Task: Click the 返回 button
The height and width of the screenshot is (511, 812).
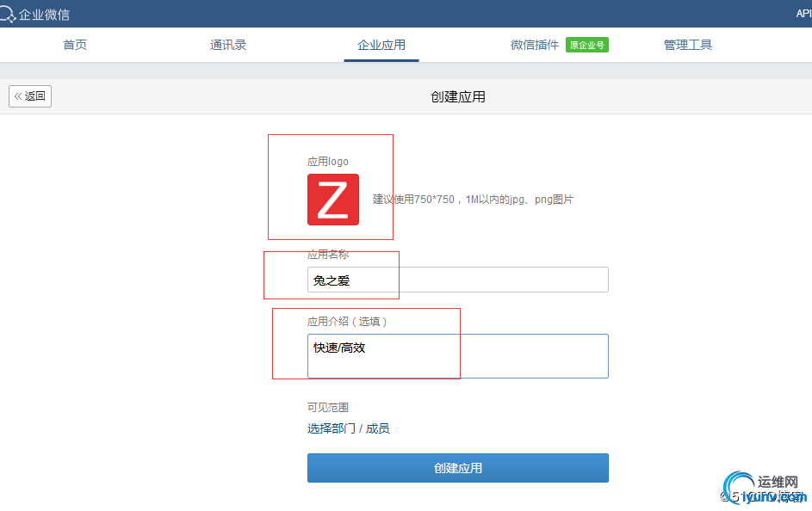Action: pos(30,96)
